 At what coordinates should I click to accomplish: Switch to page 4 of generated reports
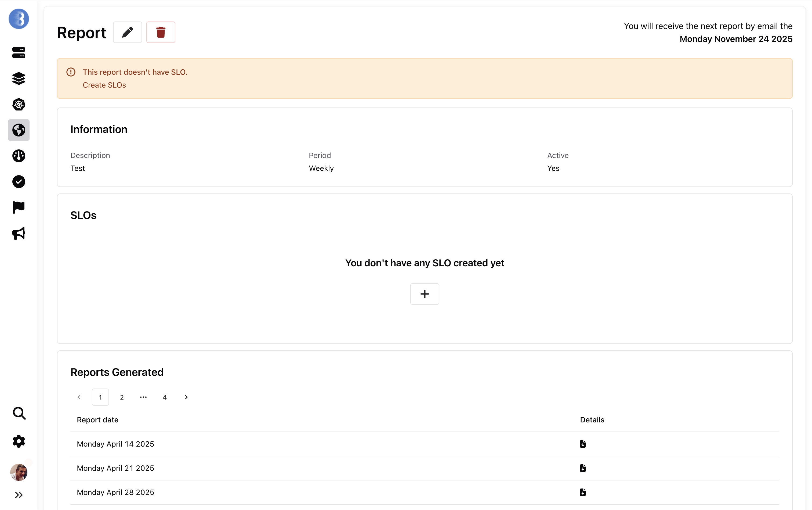[x=165, y=397]
